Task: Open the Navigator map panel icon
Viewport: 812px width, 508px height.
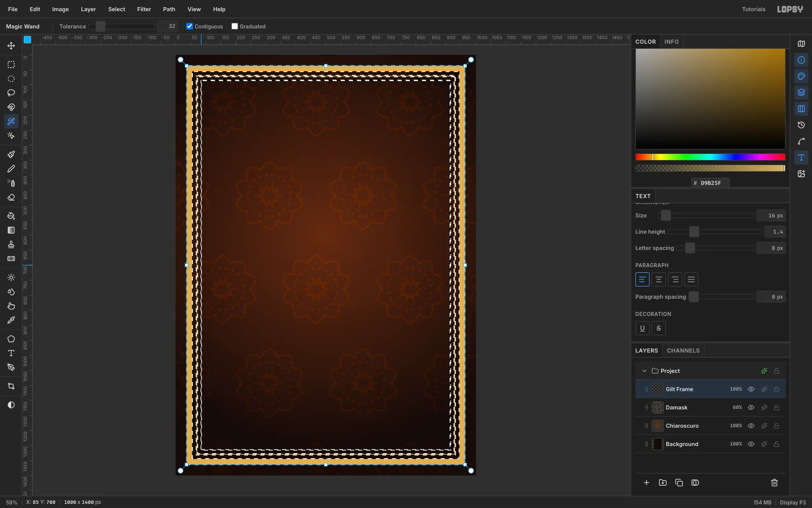Action: pos(801,44)
